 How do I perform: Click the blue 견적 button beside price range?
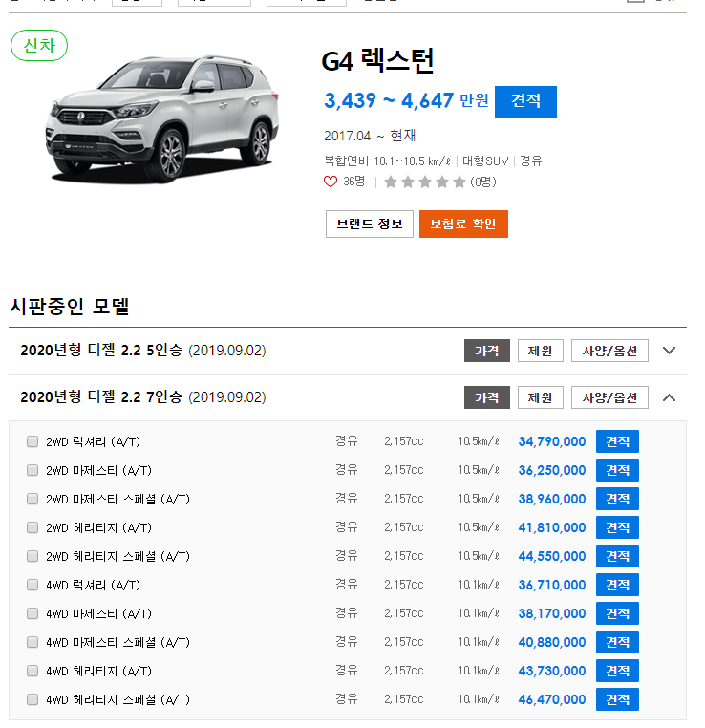[525, 101]
